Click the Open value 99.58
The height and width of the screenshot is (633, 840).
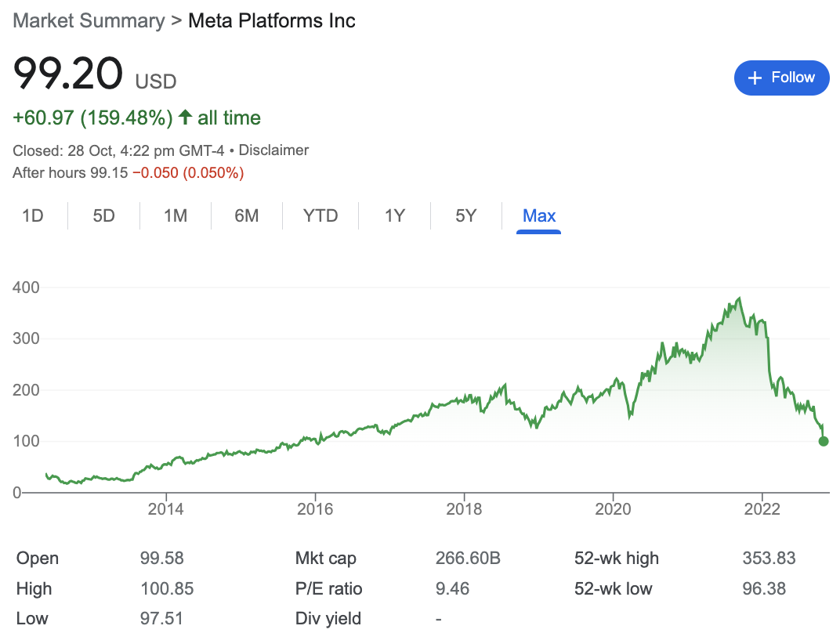pyautogui.click(x=161, y=558)
